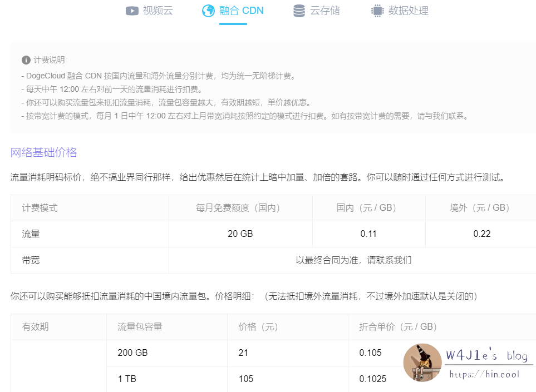Click the price 21 cell
This screenshot has width=536, height=392.
288,353
